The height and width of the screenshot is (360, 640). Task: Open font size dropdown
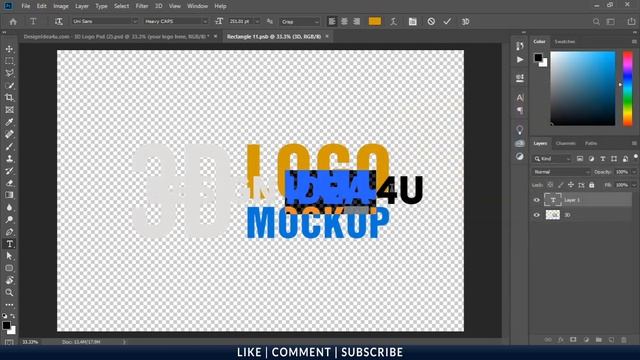tap(257, 21)
